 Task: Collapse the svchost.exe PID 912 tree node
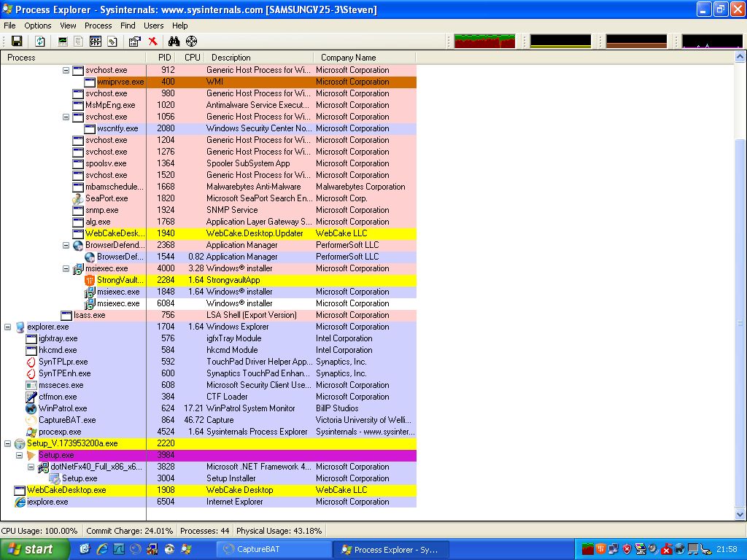point(66,70)
